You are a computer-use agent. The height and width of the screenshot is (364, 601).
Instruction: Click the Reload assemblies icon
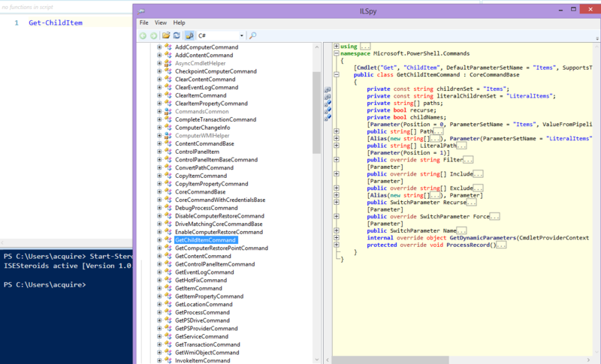pos(177,35)
